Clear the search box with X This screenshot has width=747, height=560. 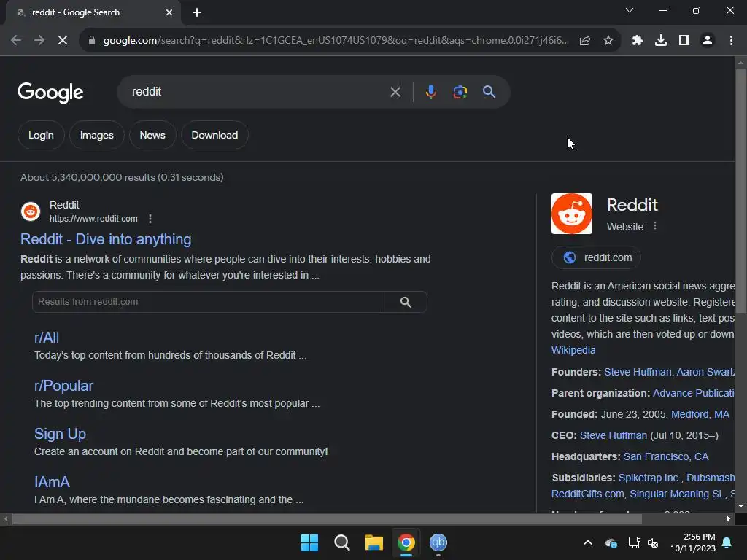(x=395, y=92)
